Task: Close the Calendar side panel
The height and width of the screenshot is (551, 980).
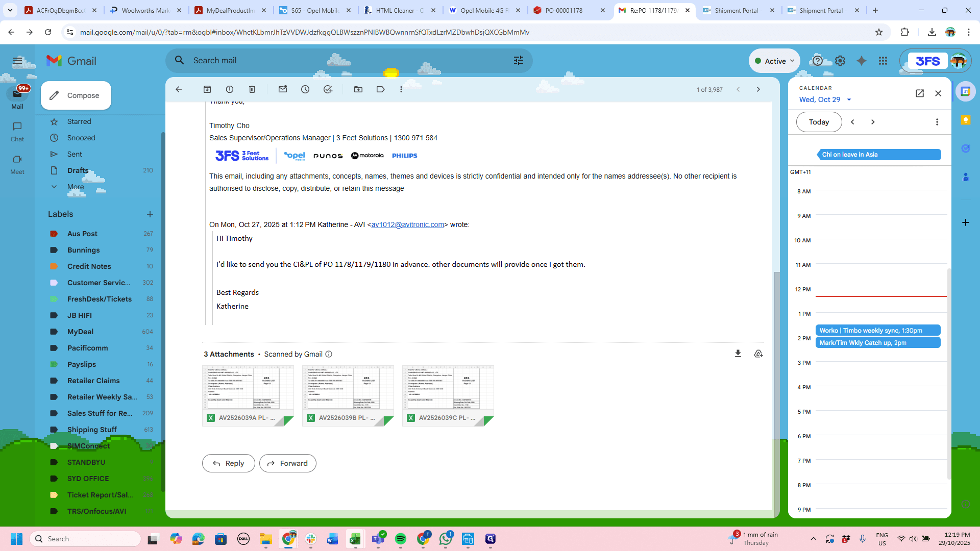Action: coord(938,93)
